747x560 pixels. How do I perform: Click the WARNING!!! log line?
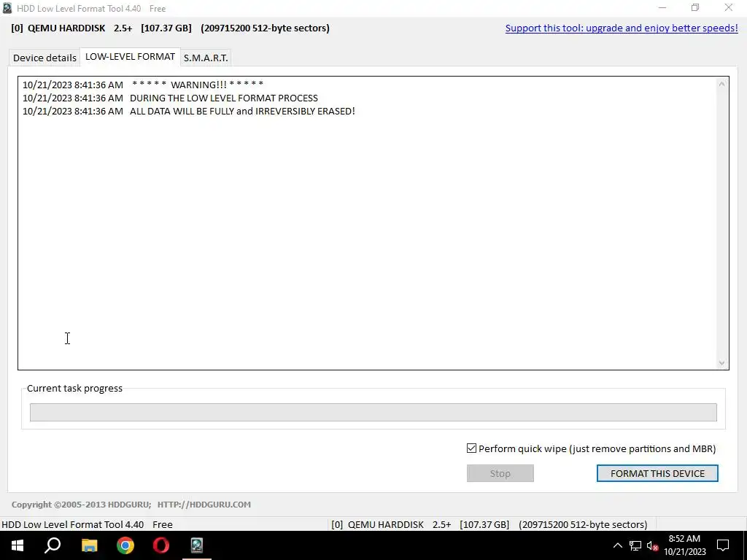[143, 85]
